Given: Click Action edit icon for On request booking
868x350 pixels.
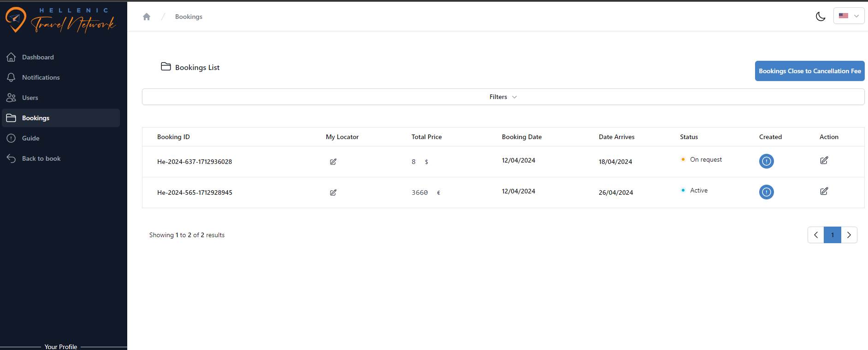Looking at the screenshot, I should click(824, 160).
